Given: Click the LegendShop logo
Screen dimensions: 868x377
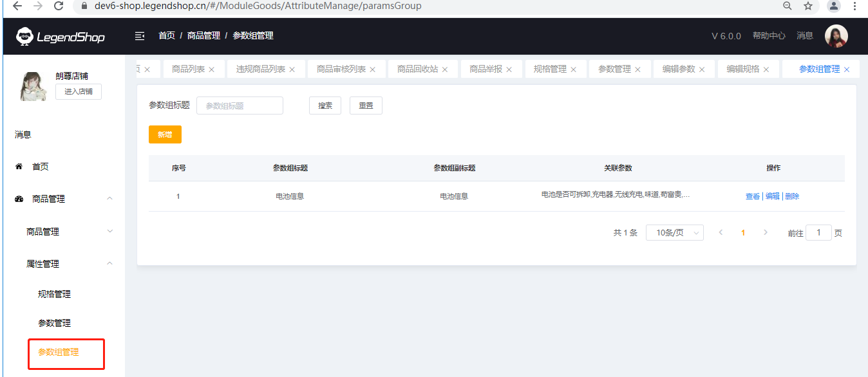Looking at the screenshot, I should click(61, 37).
